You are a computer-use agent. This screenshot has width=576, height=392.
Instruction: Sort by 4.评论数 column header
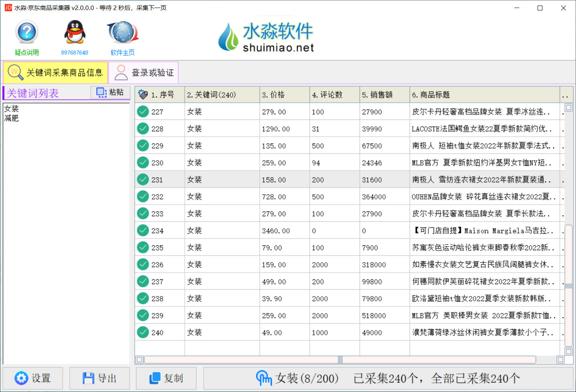(334, 95)
